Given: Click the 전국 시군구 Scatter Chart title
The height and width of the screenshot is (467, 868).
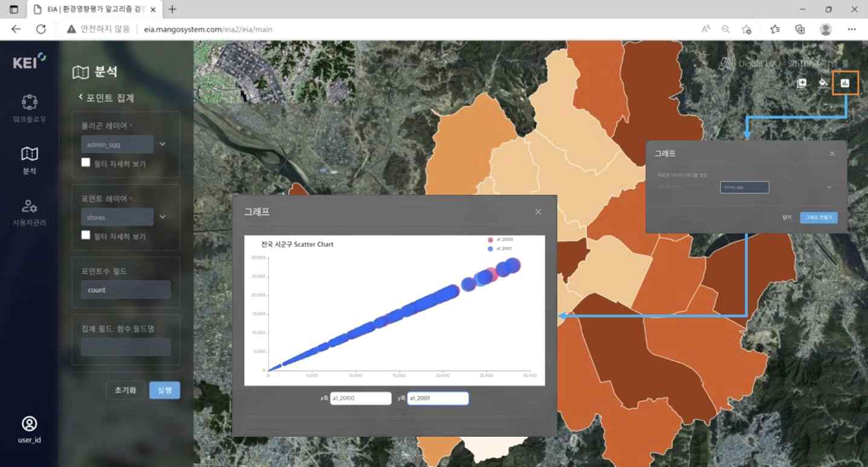Looking at the screenshot, I should pos(297,244).
